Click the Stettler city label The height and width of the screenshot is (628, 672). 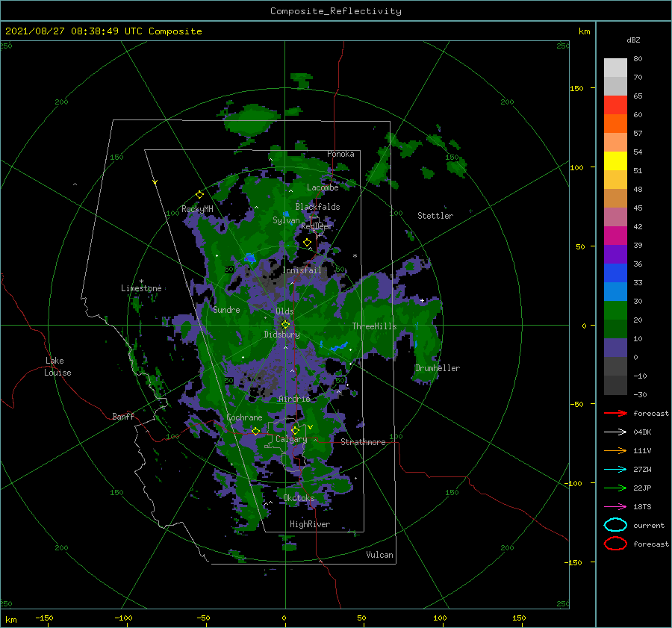tap(435, 216)
